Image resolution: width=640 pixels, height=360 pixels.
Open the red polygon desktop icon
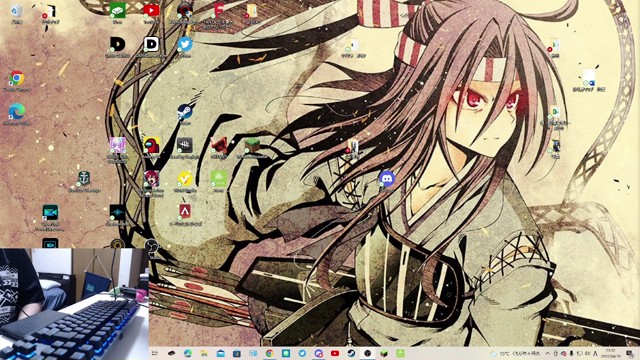(219, 145)
